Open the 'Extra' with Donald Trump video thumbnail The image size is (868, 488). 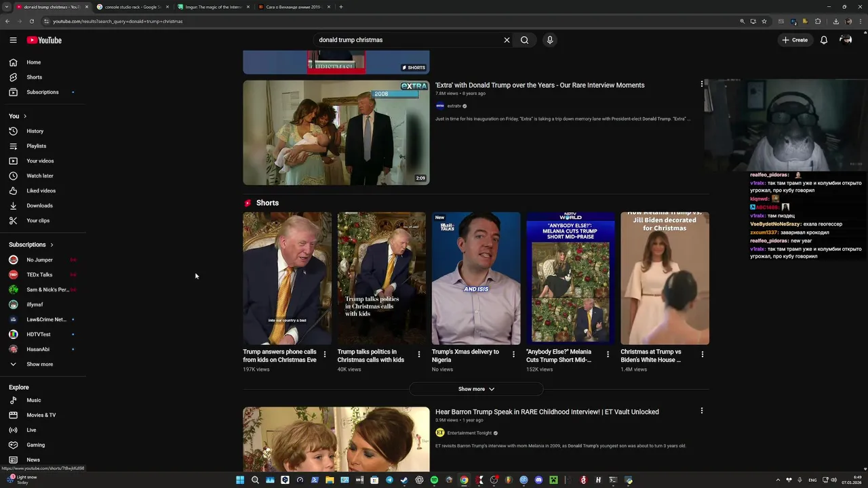click(x=336, y=133)
